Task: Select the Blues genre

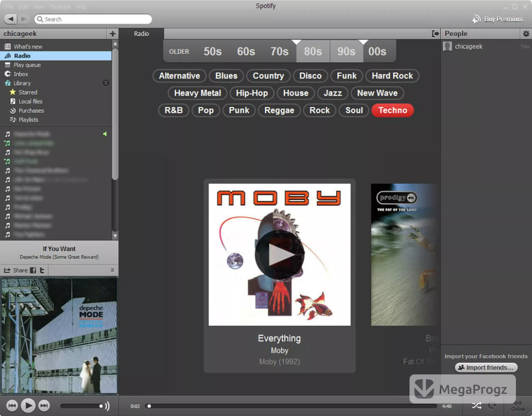Action: coord(226,76)
